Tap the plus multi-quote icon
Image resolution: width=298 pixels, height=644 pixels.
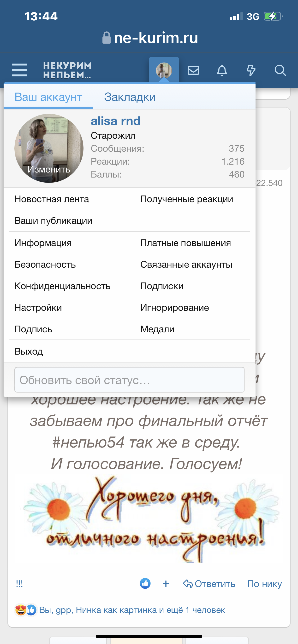tap(166, 584)
